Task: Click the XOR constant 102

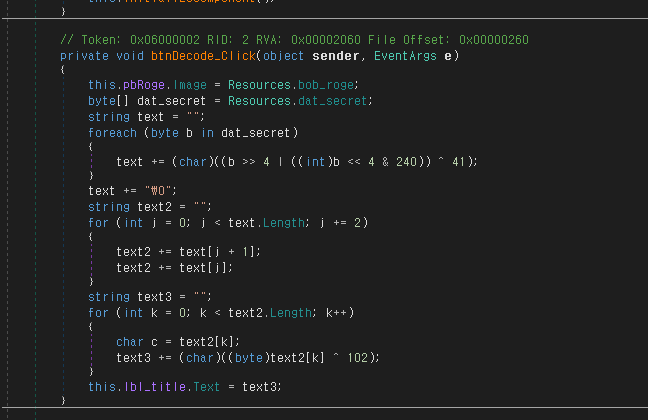Action: pos(357,358)
